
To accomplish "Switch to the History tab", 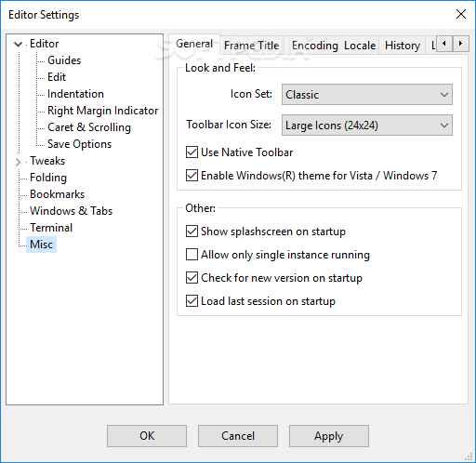I will coord(403,46).
